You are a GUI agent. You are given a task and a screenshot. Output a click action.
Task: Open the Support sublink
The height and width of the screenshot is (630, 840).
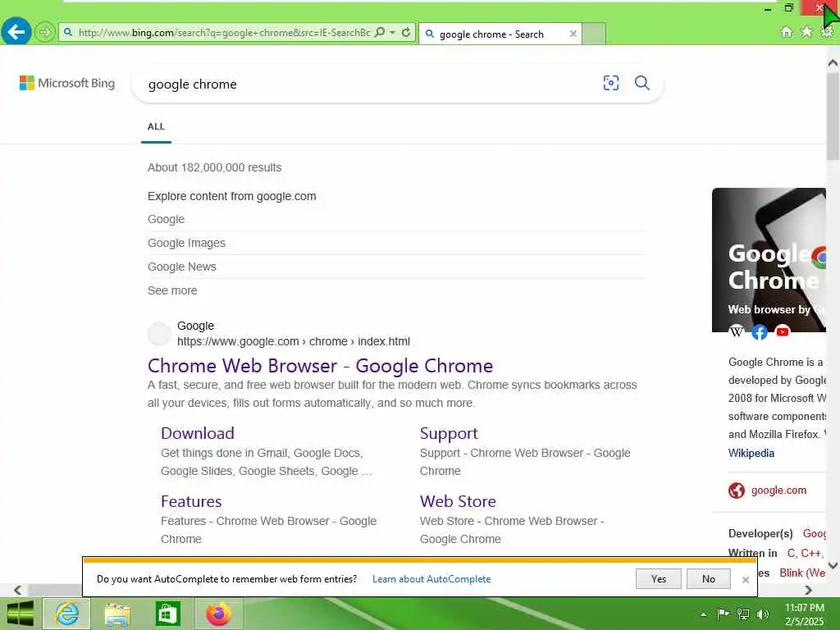pyautogui.click(x=449, y=433)
